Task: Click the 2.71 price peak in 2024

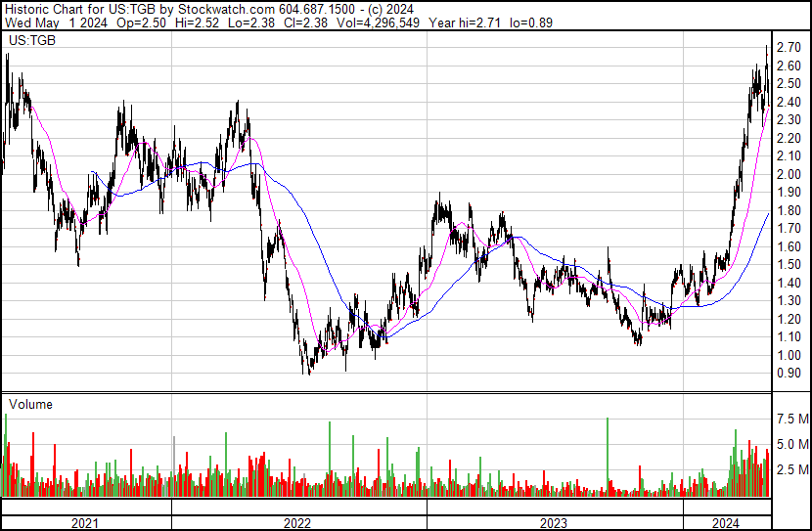Action: pyautogui.click(x=767, y=48)
